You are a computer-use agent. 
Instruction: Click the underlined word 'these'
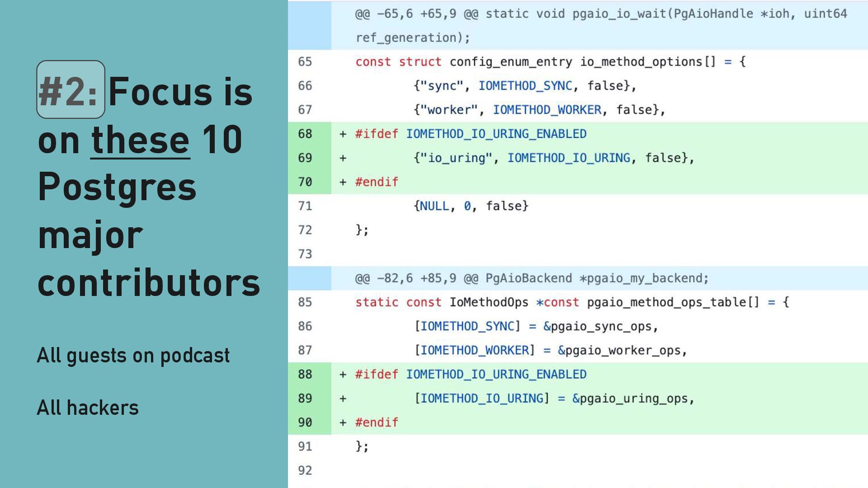[x=140, y=140]
